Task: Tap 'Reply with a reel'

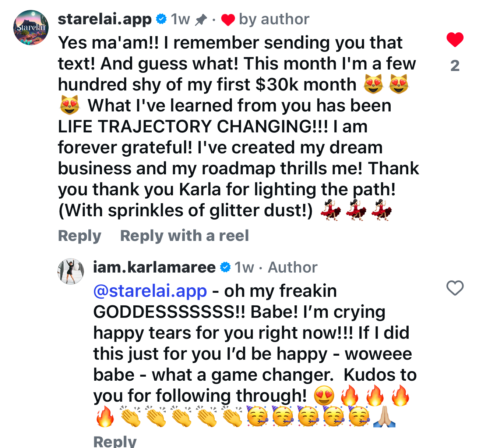Action: (184, 236)
